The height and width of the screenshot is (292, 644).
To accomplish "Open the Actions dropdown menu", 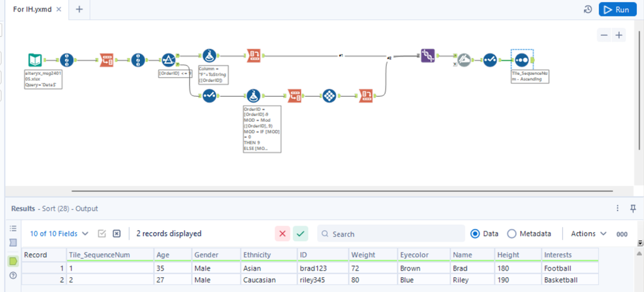I will pos(589,234).
